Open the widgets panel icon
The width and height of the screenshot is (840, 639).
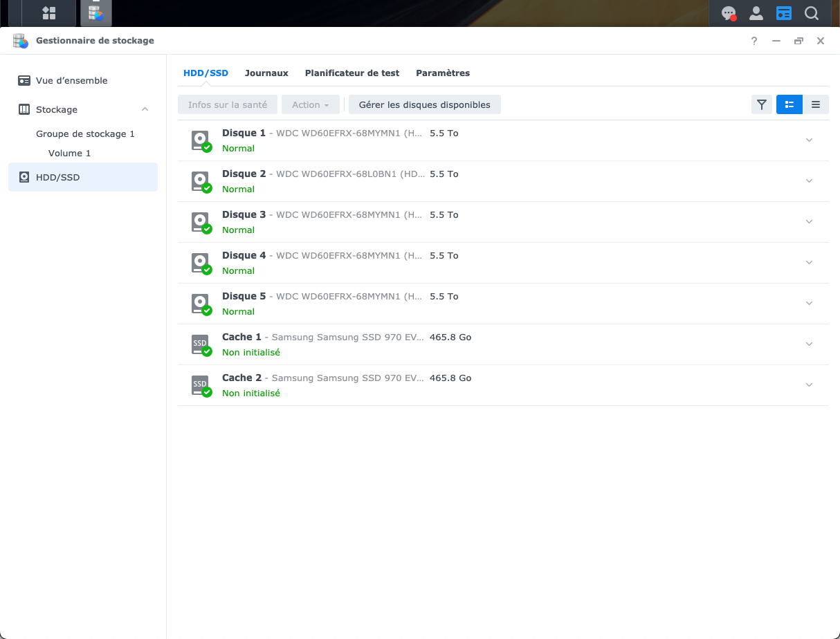[783, 13]
